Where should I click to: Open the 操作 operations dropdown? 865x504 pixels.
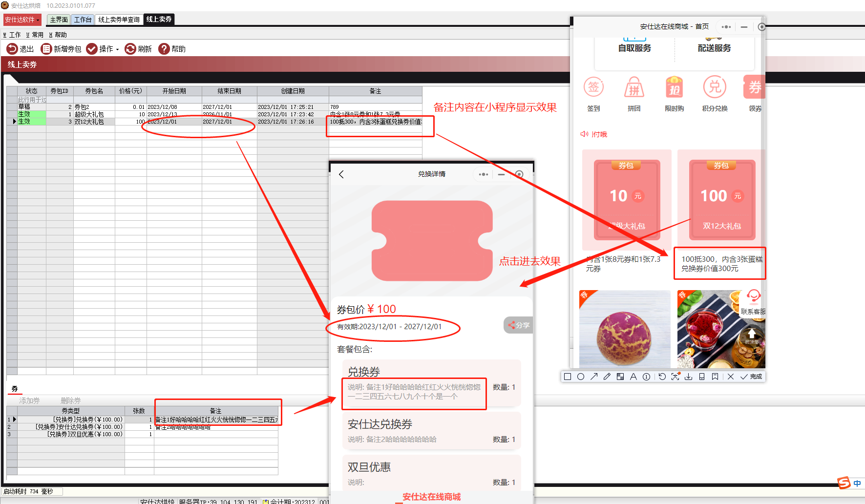point(103,49)
